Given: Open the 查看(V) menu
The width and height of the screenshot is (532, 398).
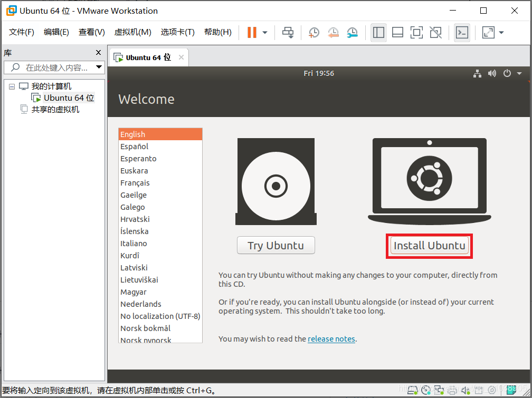Looking at the screenshot, I should coord(92,32).
